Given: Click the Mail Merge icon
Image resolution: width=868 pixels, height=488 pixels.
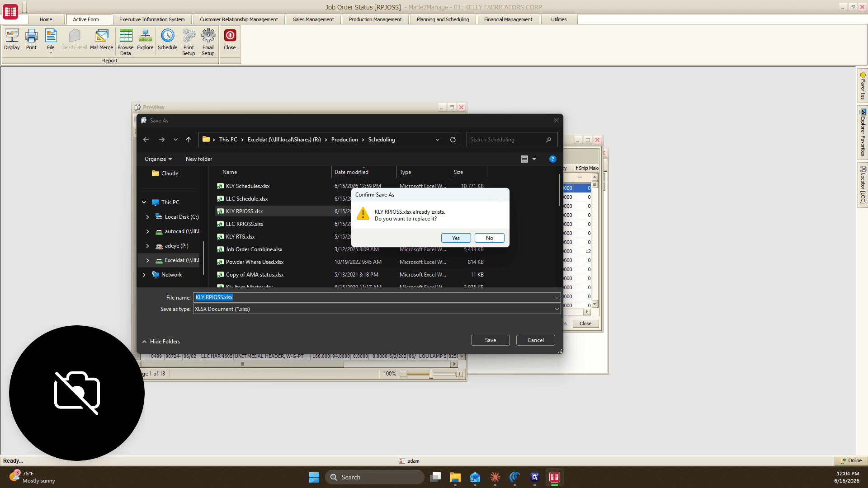Looking at the screenshot, I should coord(101,39).
